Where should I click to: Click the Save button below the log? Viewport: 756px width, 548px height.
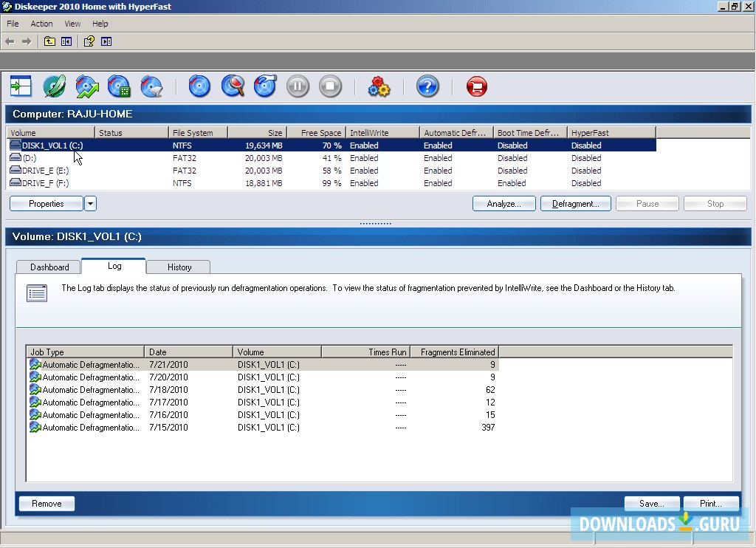[650, 503]
